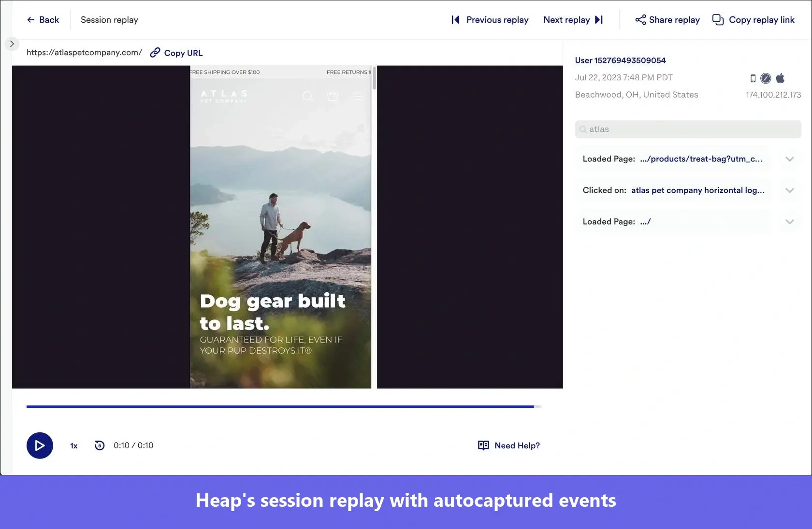Click the Atlas Pet Company logo in replay
812x529 pixels.
(x=224, y=96)
